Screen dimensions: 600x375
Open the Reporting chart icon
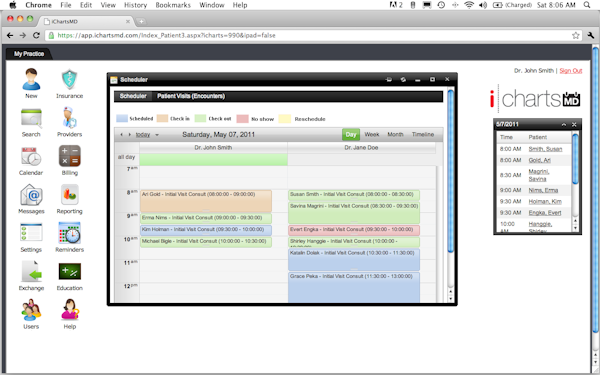point(69,195)
